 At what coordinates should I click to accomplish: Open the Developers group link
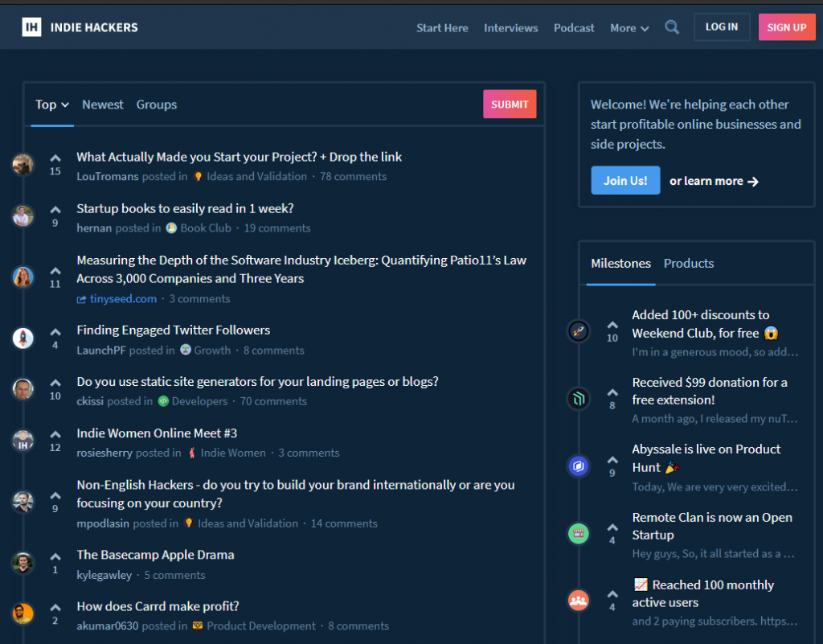tap(199, 401)
